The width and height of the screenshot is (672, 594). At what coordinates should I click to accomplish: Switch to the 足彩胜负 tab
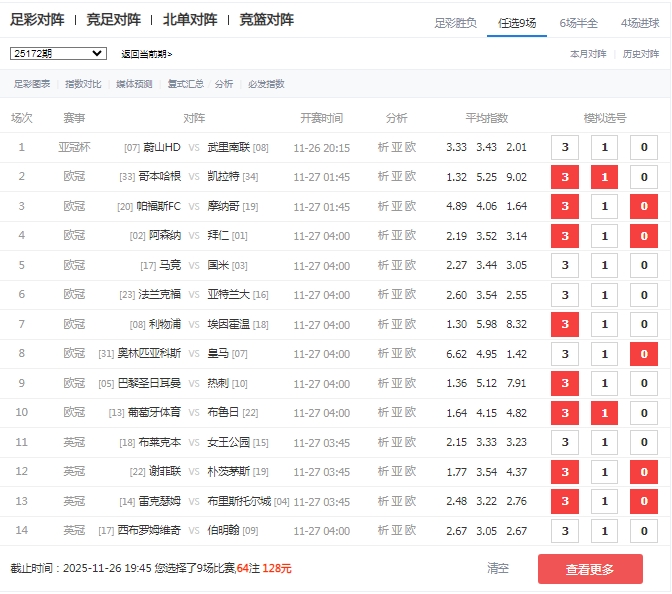pyautogui.click(x=455, y=22)
